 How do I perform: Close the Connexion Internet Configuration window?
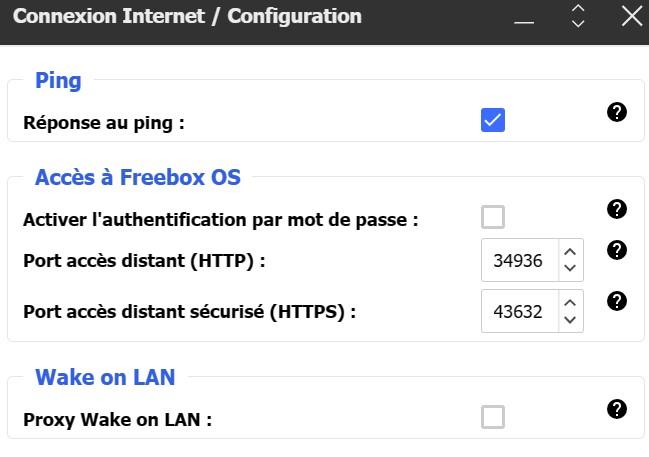coord(631,16)
